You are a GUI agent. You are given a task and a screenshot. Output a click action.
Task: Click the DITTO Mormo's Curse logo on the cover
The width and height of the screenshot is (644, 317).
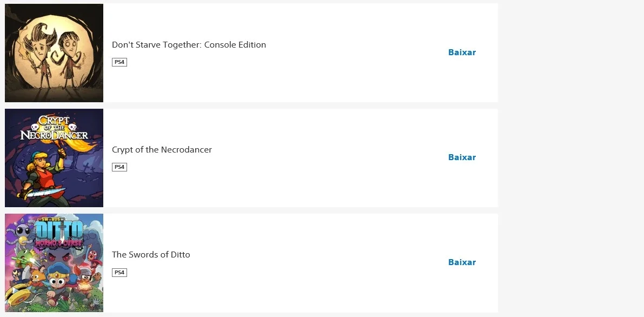click(x=60, y=232)
